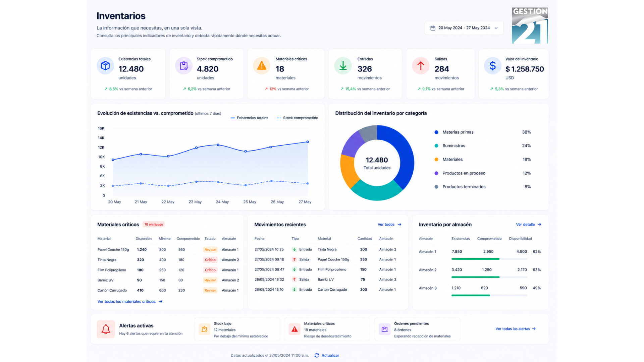Click the Órdenes pendientes 8 órdenes card
The height and width of the screenshot is (362, 644).
pos(417,329)
